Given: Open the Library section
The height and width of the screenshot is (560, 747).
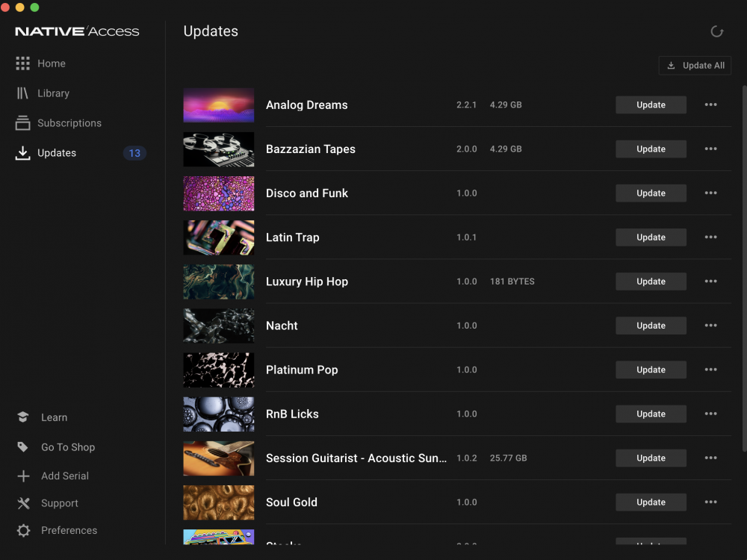Looking at the screenshot, I should point(53,93).
